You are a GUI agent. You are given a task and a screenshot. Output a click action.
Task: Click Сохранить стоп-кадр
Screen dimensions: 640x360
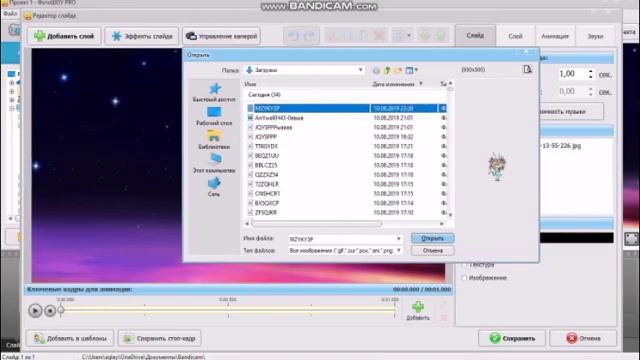[160, 338]
